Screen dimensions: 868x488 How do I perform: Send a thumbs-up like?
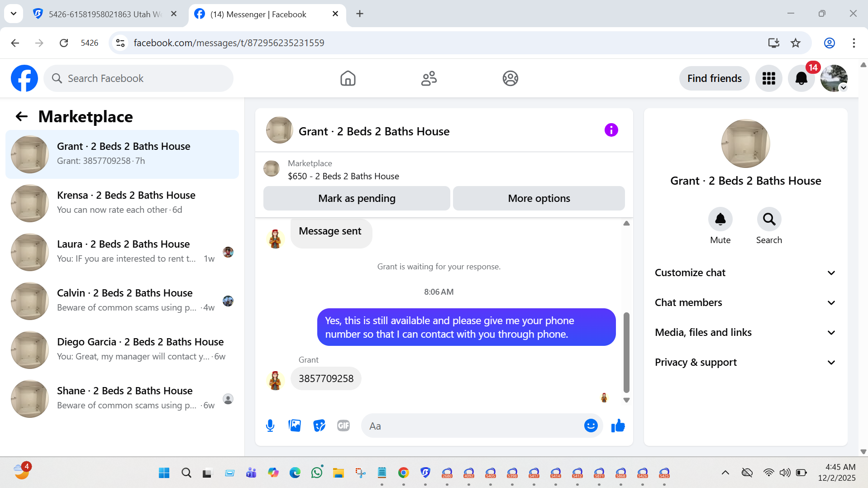(618, 426)
